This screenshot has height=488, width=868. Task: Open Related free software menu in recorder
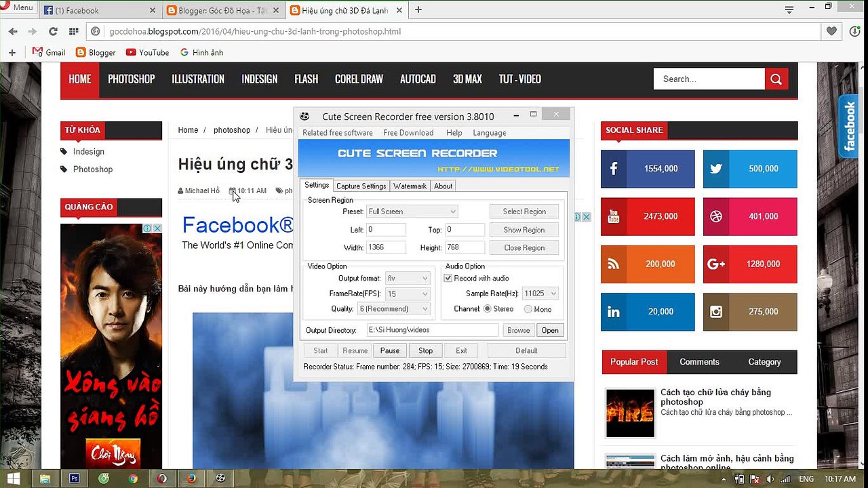point(337,133)
